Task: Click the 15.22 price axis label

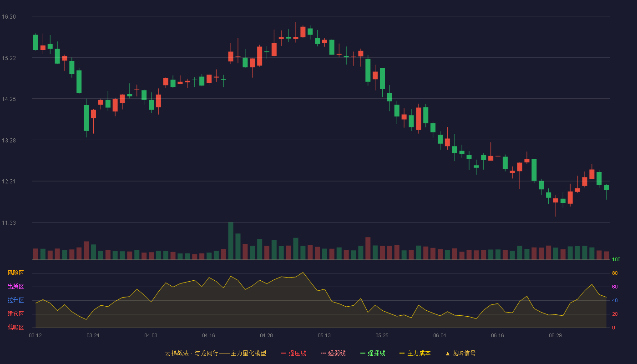Action: click(9, 58)
